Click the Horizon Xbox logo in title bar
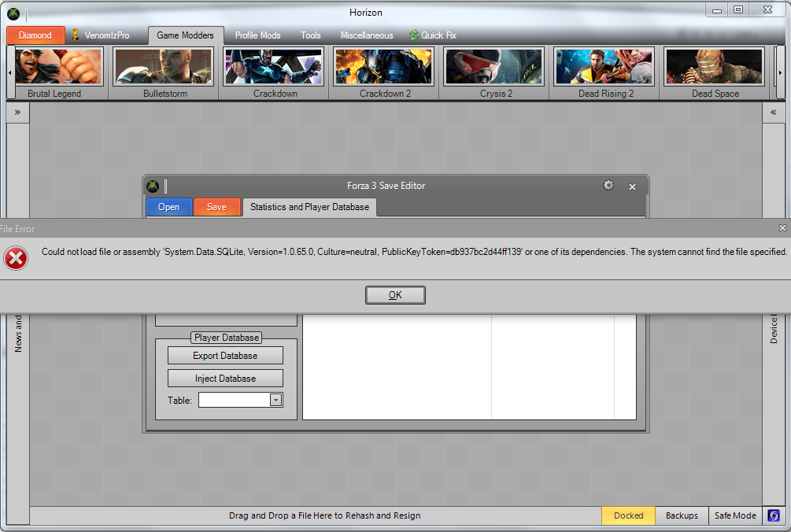Viewport: 791px width, 532px height. click(13, 13)
